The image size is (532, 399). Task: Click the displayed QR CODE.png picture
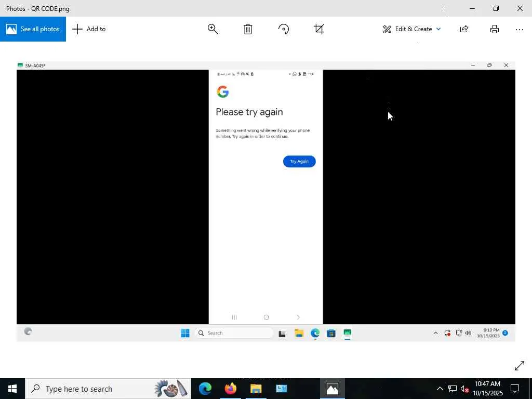point(265,202)
